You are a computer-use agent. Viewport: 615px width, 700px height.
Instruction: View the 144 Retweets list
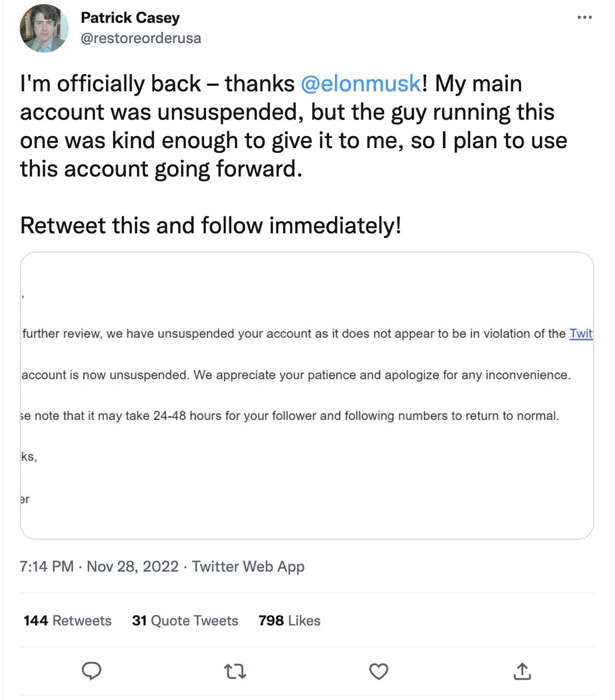tap(68, 621)
